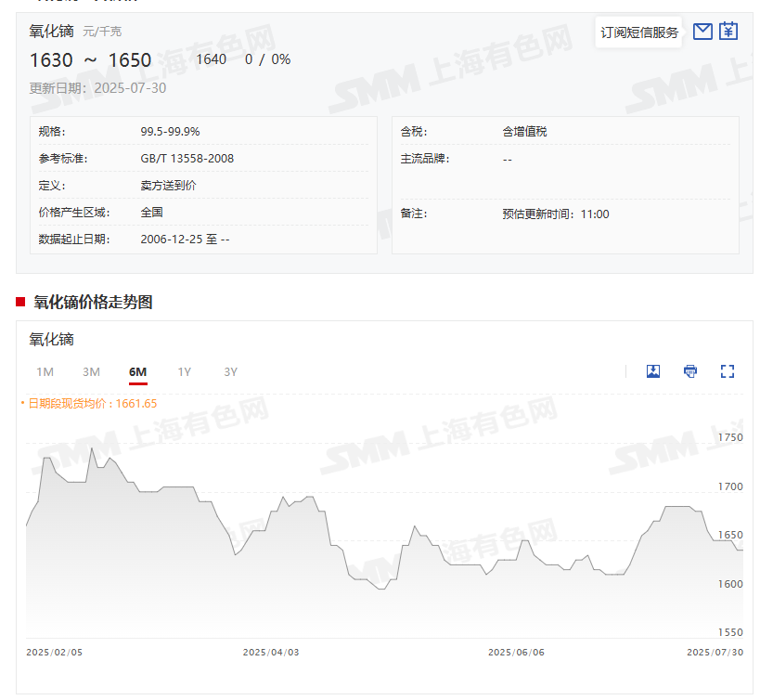Switch chart range to 1M

45,372
